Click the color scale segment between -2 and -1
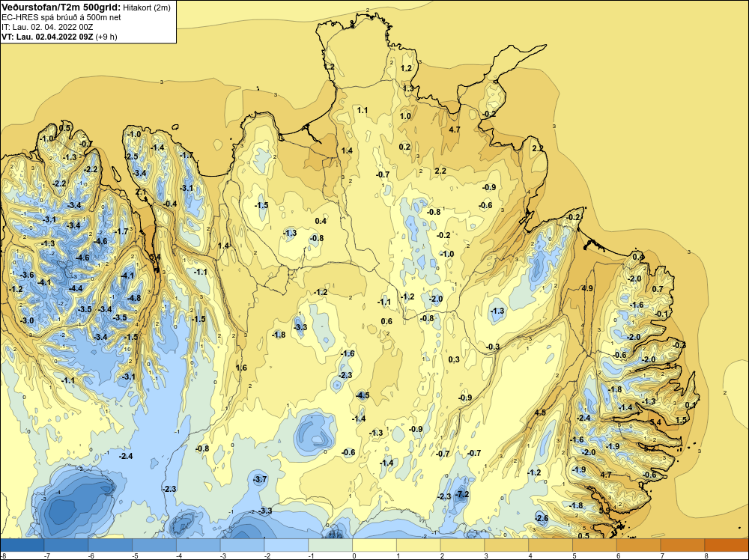 [286, 545]
